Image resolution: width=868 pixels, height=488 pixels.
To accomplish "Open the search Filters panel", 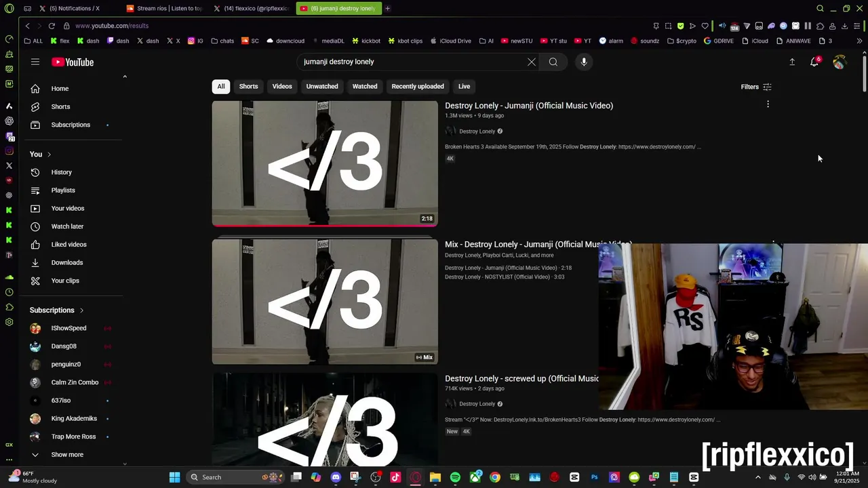I will 756,87.
